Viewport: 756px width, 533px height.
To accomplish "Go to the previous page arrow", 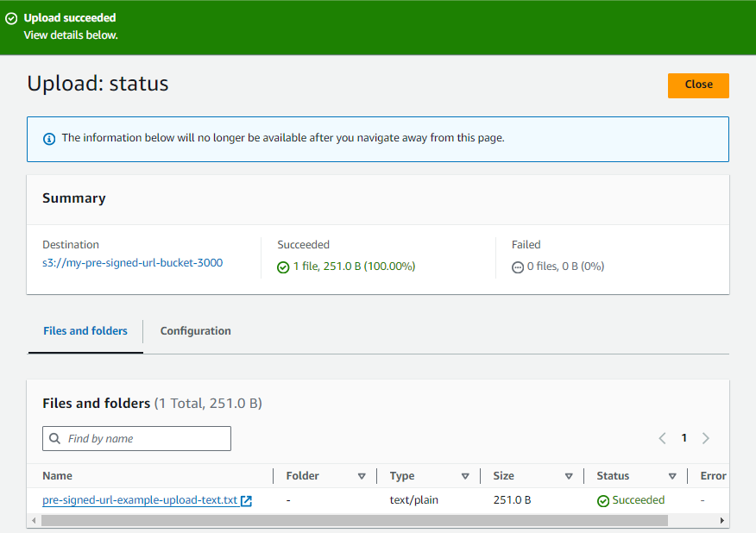I will 663,438.
